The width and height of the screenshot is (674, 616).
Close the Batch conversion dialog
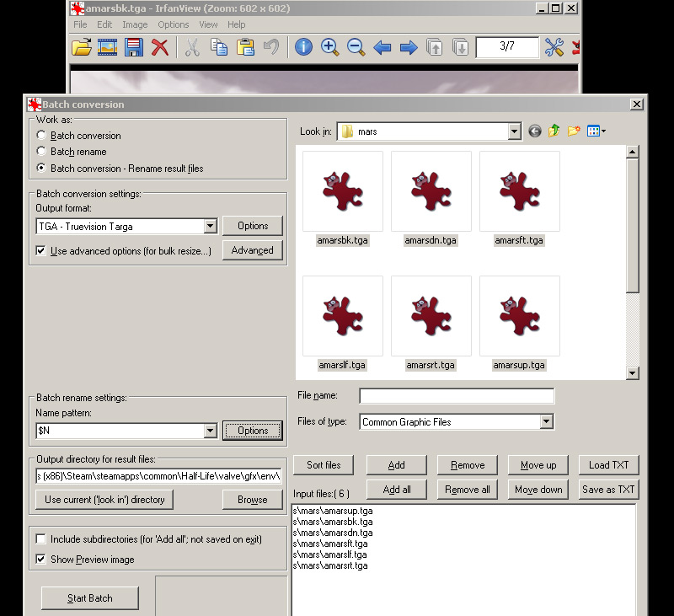pyautogui.click(x=637, y=104)
